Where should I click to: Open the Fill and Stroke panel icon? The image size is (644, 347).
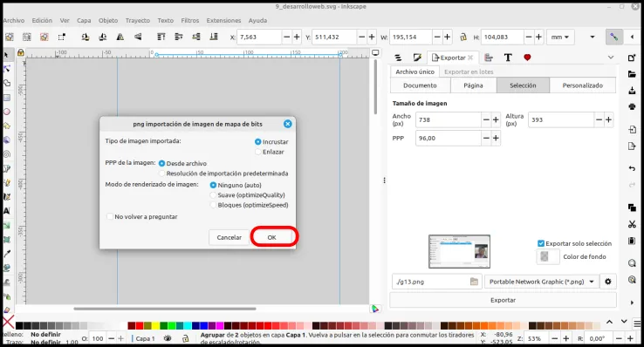click(417, 58)
